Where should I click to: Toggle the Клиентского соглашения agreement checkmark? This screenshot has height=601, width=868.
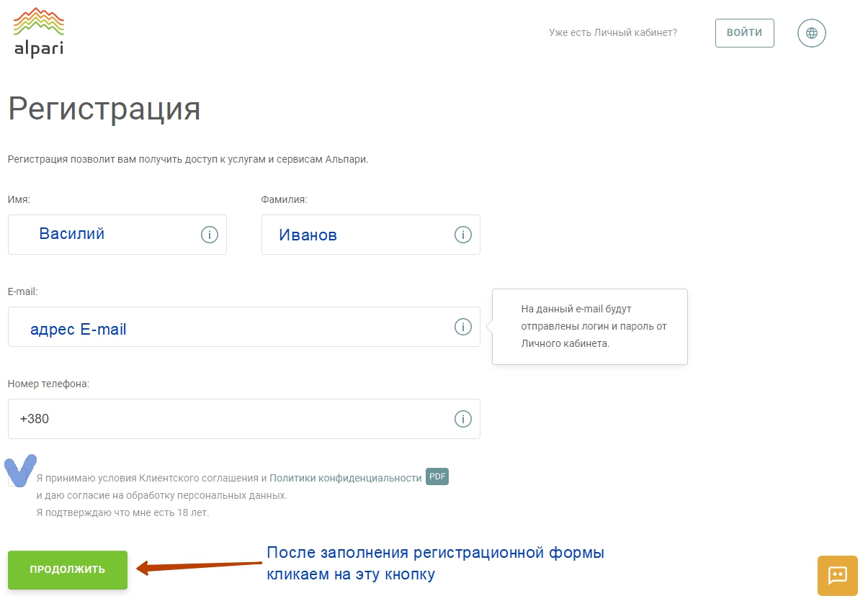coord(19,471)
